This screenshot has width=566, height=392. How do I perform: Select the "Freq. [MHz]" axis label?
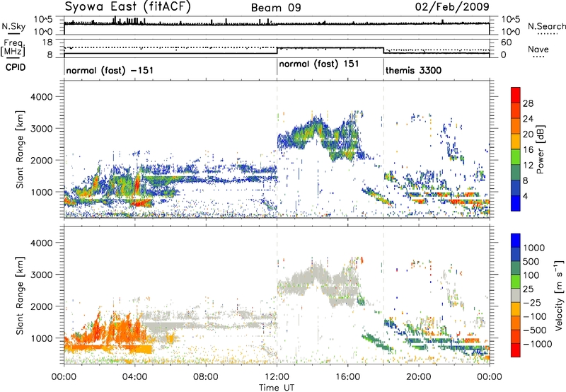(13, 48)
